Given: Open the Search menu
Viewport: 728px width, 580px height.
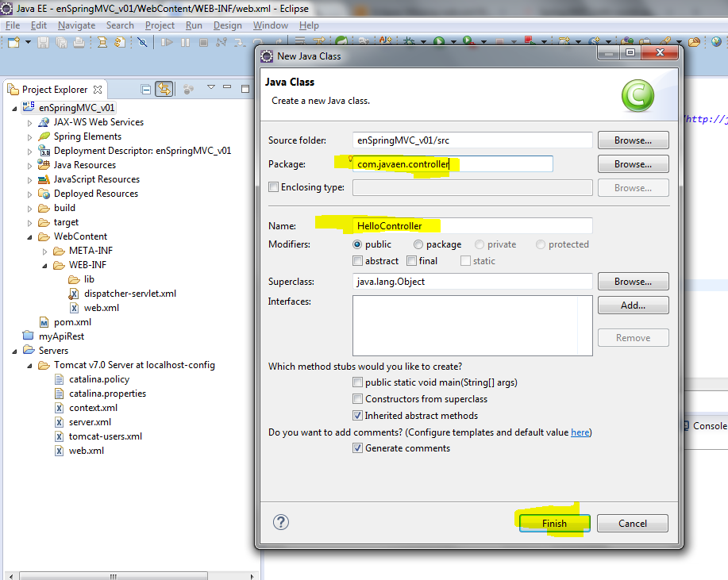Looking at the screenshot, I should coord(120,25).
